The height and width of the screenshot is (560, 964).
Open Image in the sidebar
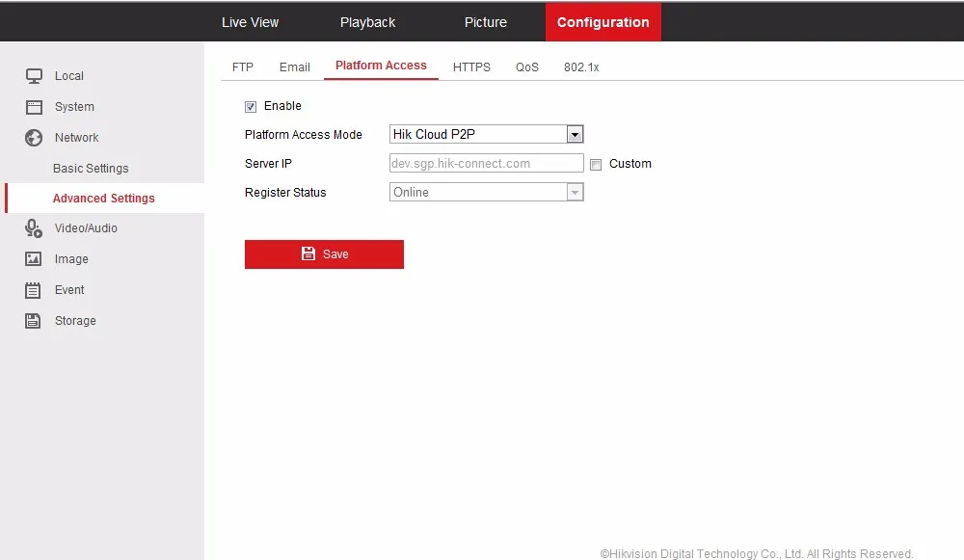71,259
